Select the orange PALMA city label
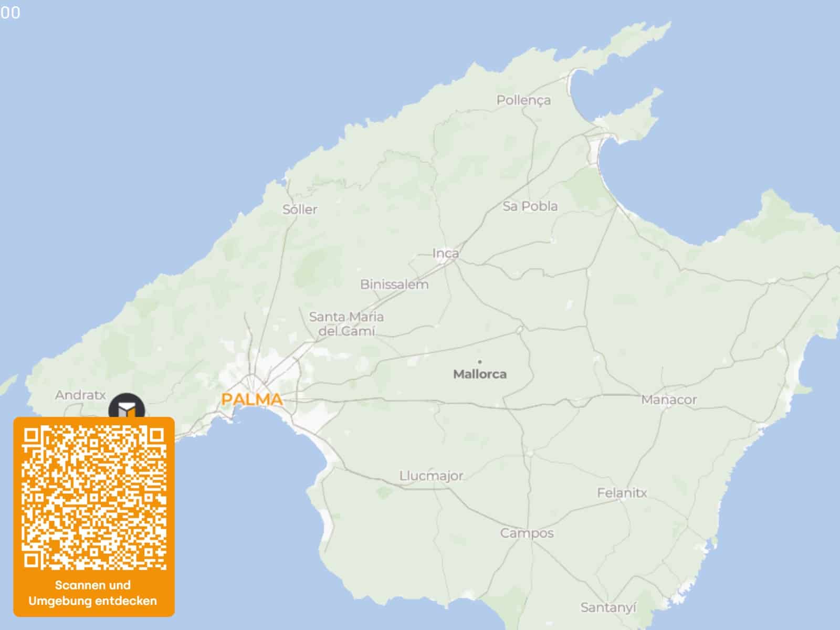 pyautogui.click(x=252, y=400)
